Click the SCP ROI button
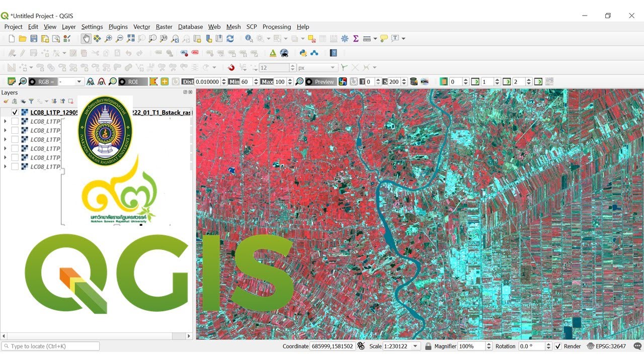Screen dimensions: 644x362 pyautogui.click(x=133, y=81)
